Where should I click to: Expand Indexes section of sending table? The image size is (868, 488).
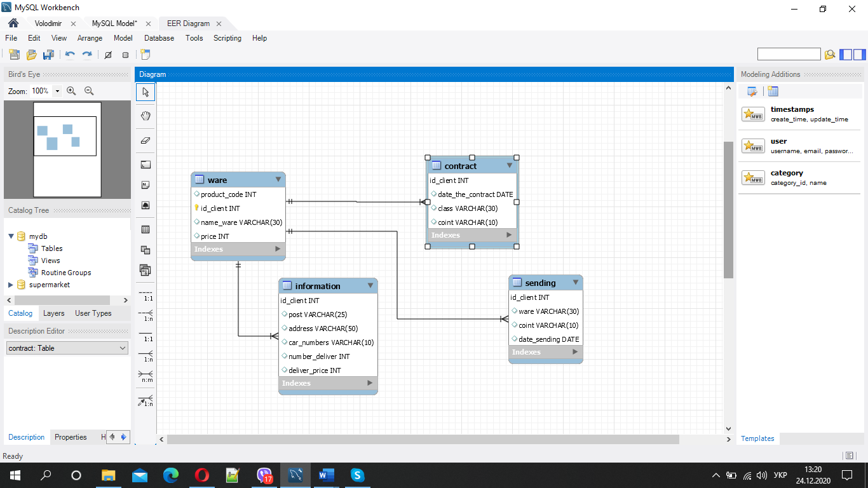575,352
